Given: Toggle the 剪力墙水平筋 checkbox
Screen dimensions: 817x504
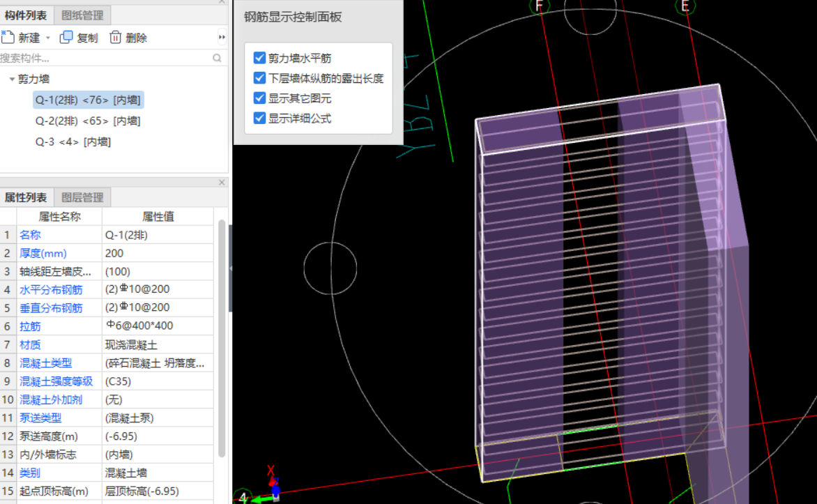Looking at the screenshot, I should (x=259, y=57).
